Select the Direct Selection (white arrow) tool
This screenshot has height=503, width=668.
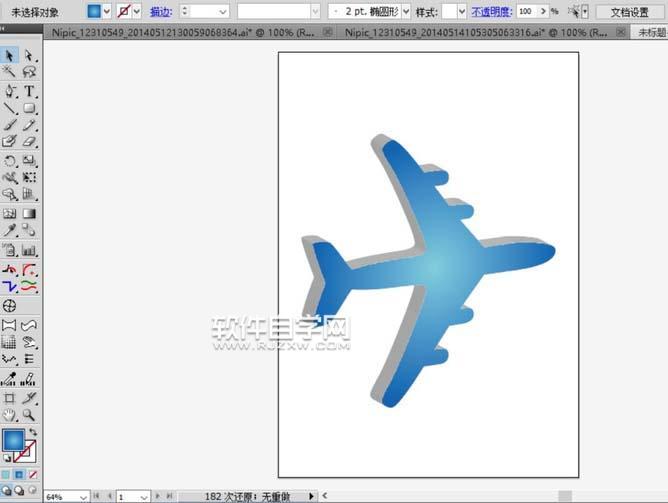29,55
